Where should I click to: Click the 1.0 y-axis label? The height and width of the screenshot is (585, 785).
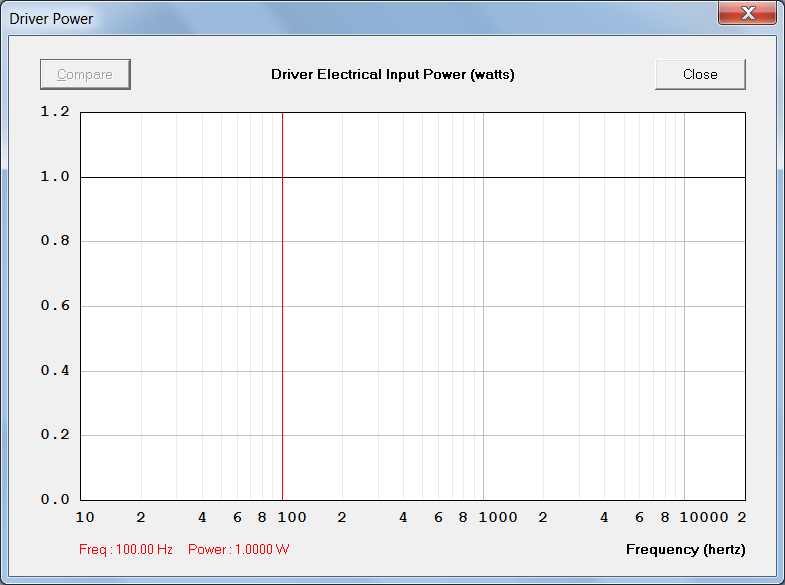click(x=55, y=176)
